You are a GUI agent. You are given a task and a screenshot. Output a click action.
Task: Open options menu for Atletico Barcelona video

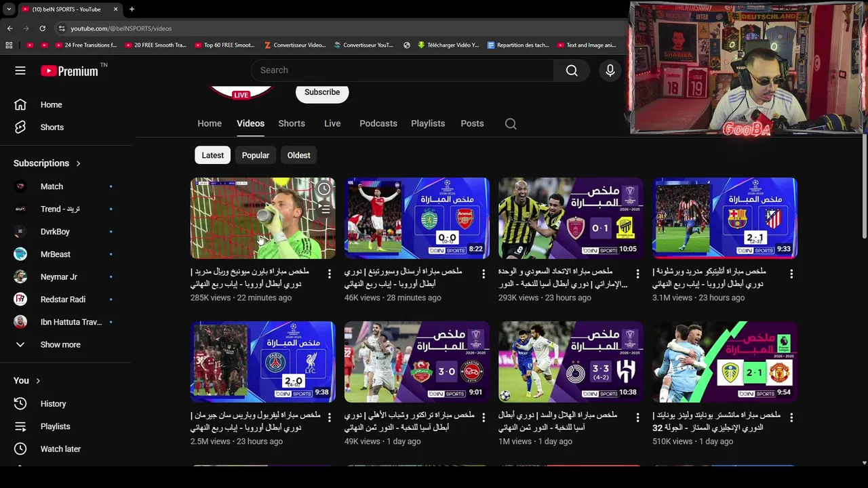pyautogui.click(x=791, y=274)
